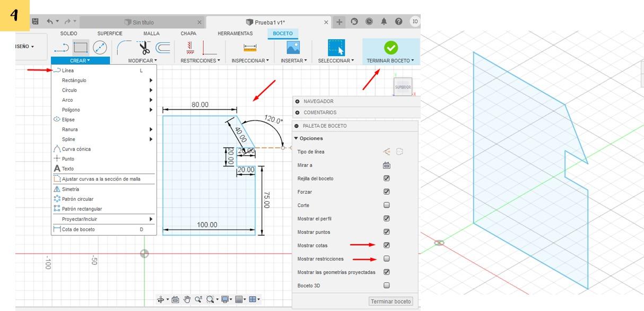Open the Measure ruler tool

pos(250,48)
